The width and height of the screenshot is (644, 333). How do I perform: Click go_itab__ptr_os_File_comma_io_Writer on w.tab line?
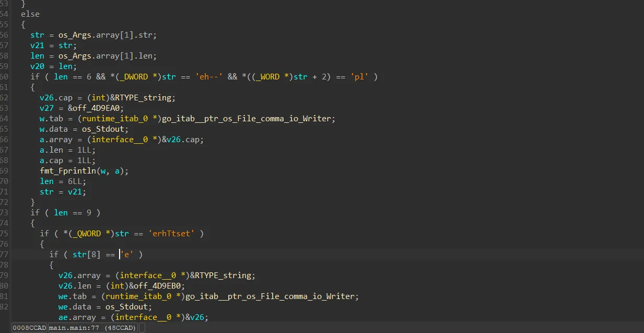pos(249,119)
